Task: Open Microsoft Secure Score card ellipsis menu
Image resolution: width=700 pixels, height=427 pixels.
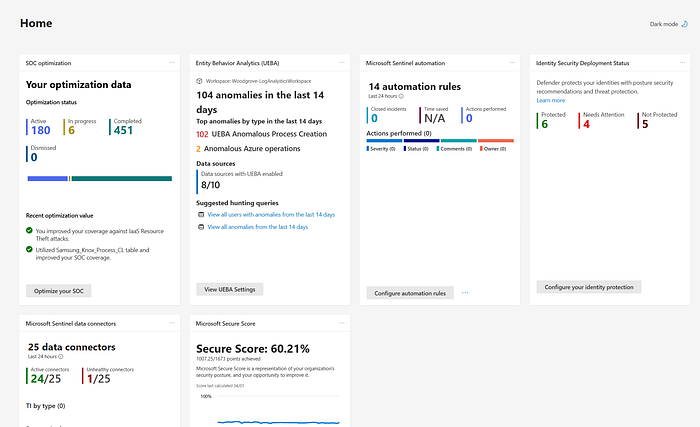Action: 342,323
